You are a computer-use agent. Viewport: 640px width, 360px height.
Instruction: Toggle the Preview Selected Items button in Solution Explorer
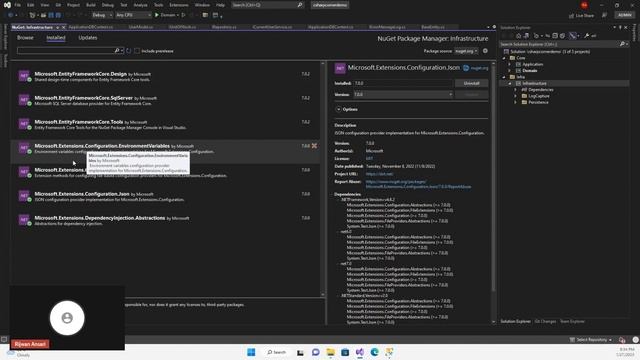(573, 36)
